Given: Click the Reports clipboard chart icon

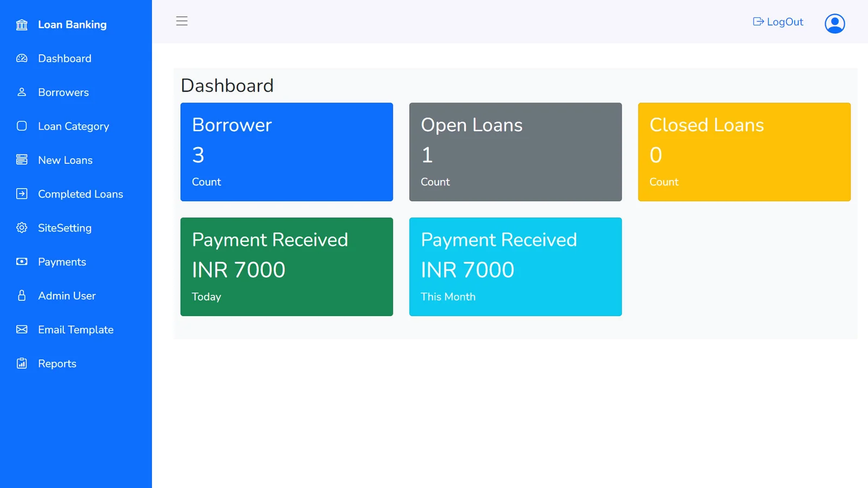Looking at the screenshot, I should [22, 363].
